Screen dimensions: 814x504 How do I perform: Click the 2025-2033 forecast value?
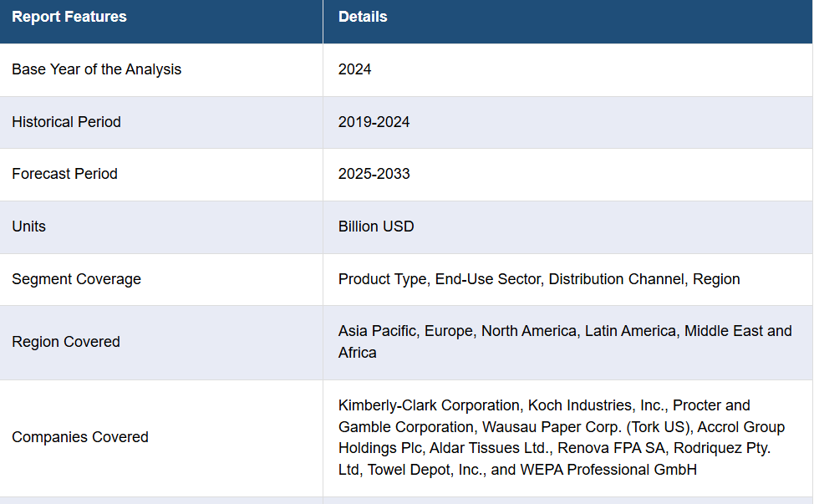[x=374, y=174]
